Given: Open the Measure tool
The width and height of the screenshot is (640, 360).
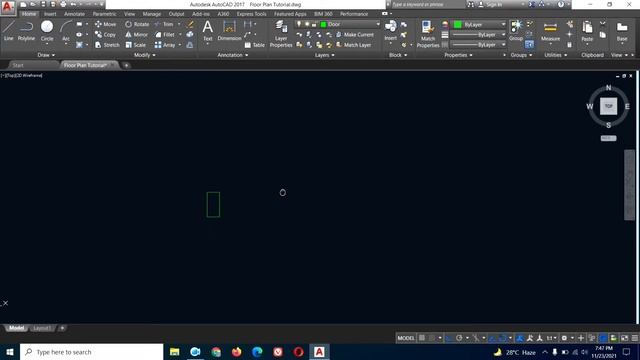Looking at the screenshot, I should point(550,31).
